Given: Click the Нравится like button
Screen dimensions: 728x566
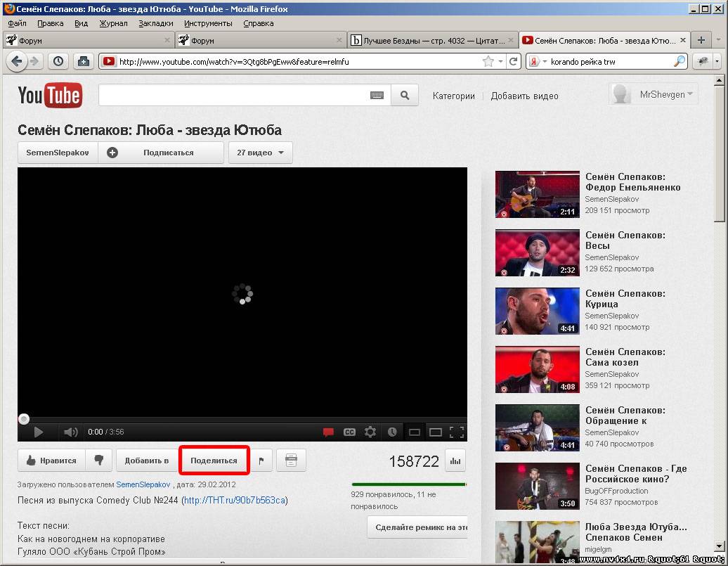Looking at the screenshot, I should (51, 461).
